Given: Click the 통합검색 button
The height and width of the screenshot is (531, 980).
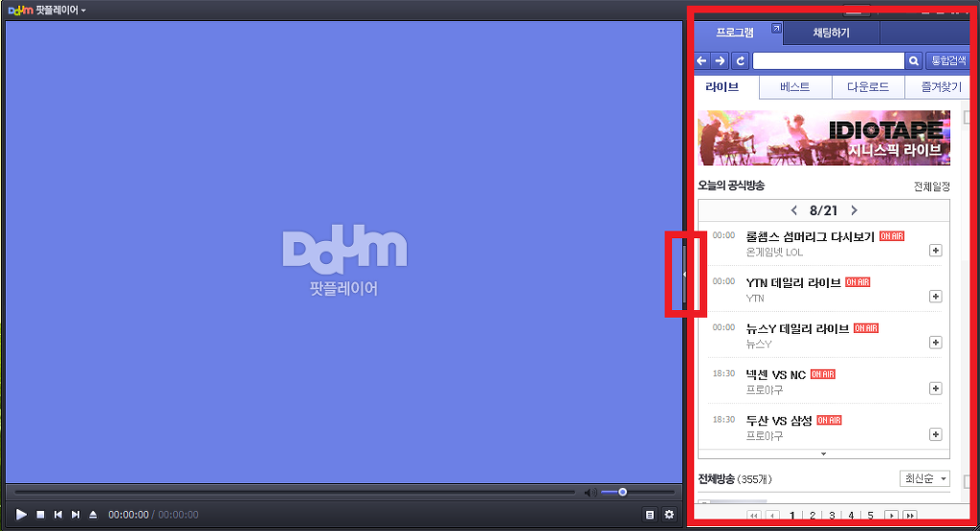Looking at the screenshot, I should [948, 60].
